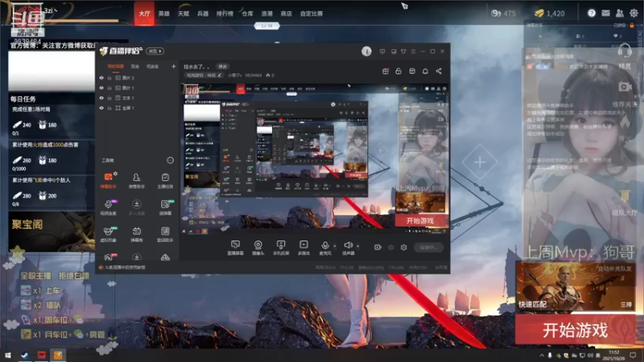Screen dimensions: 644x362
Task: Hide the 图片 1 source layer
Action: pyautogui.click(x=101, y=88)
